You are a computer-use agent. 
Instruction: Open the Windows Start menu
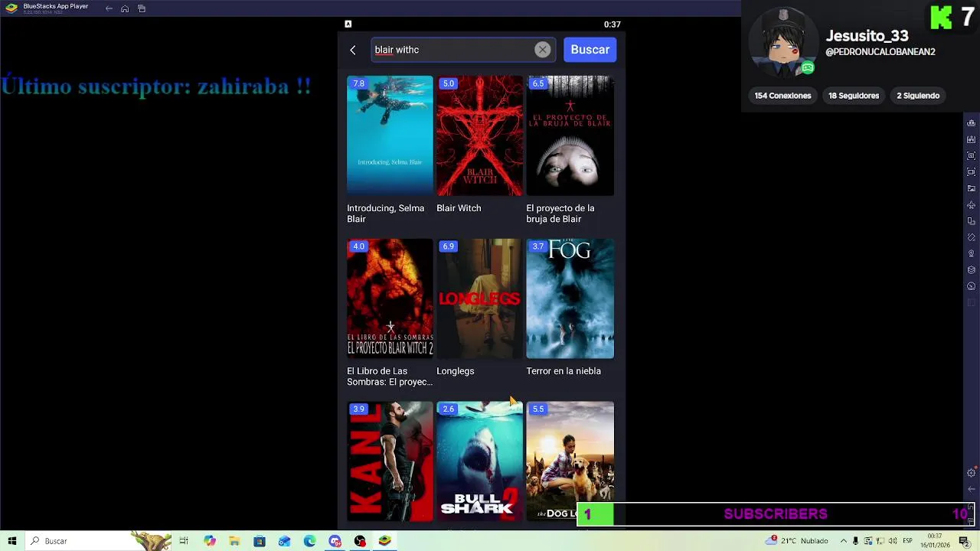pos(11,541)
